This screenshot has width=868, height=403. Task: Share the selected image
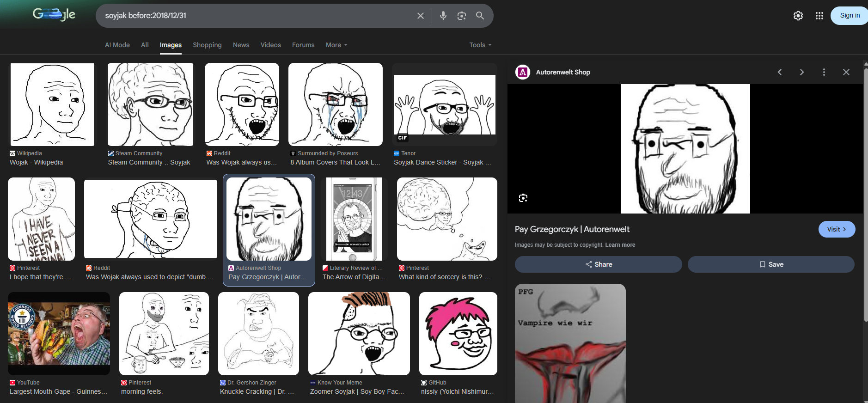point(599,264)
